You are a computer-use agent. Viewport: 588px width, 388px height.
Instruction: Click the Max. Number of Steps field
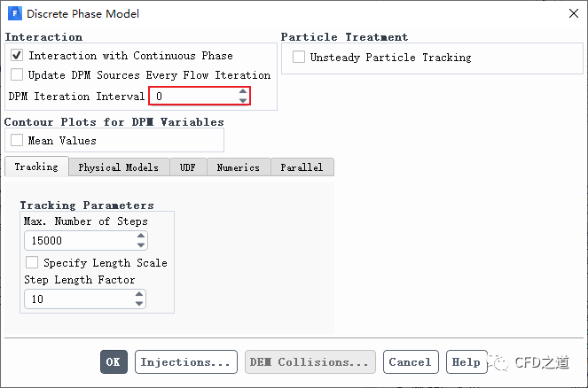[x=78, y=241]
